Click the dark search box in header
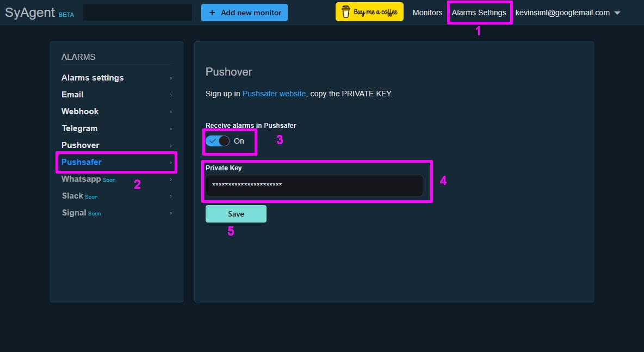 coord(138,13)
